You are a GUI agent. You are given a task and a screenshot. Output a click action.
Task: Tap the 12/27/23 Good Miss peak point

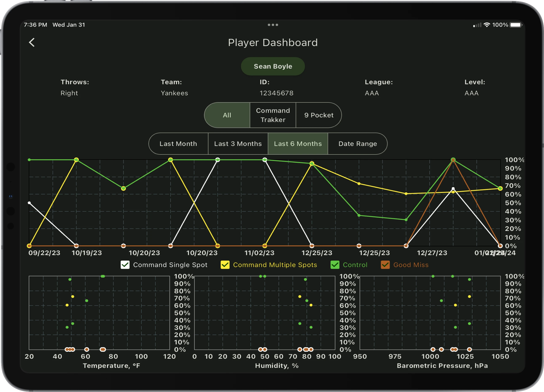pyautogui.click(x=453, y=160)
